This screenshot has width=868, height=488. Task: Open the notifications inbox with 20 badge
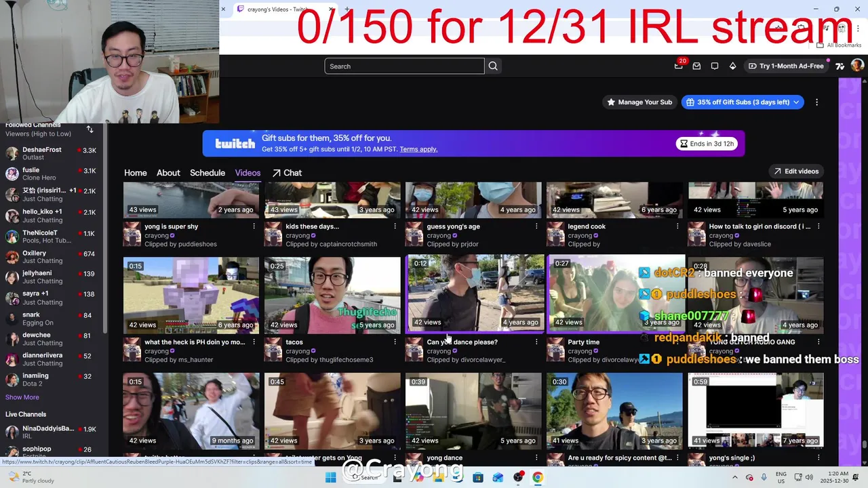679,66
